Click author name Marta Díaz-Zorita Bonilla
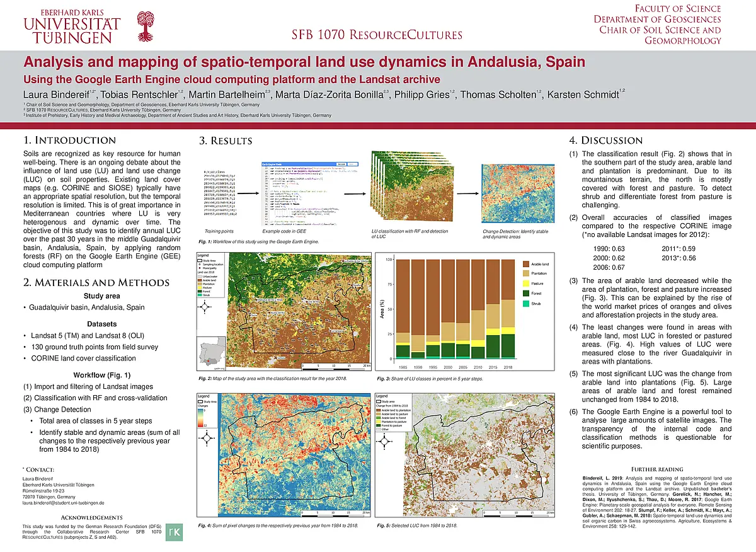 click(331, 95)
